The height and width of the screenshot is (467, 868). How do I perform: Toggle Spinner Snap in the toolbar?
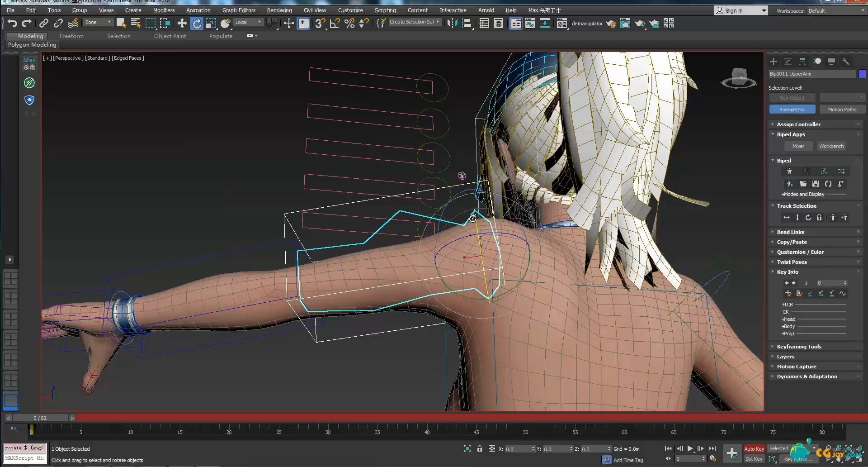pyautogui.click(x=364, y=24)
